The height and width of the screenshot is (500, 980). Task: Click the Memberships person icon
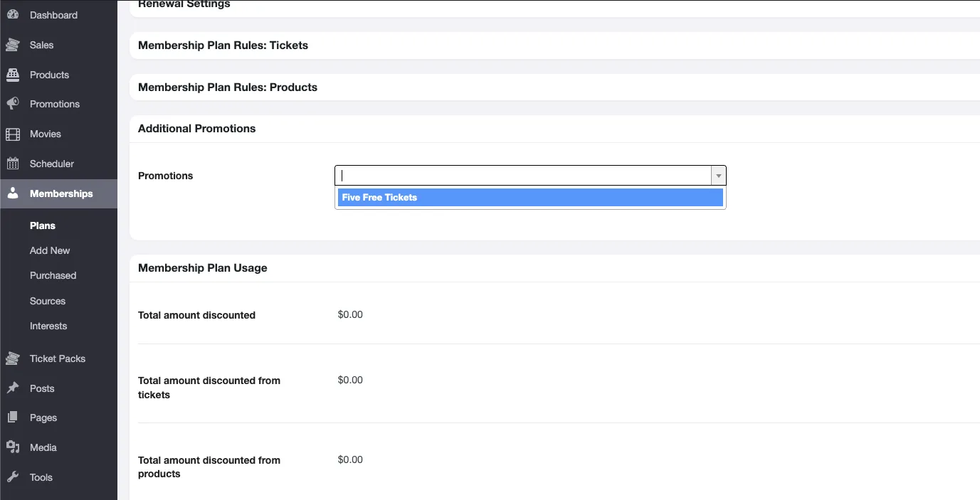click(x=13, y=193)
